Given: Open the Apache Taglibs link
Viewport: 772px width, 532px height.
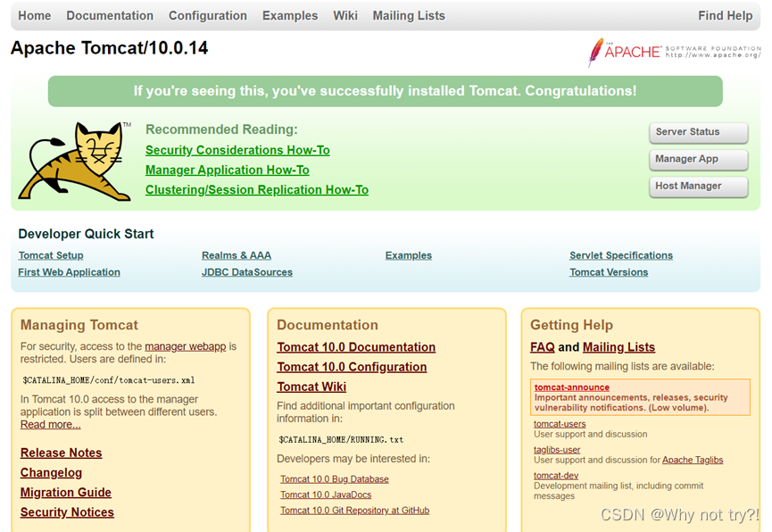Looking at the screenshot, I should point(693,460).
